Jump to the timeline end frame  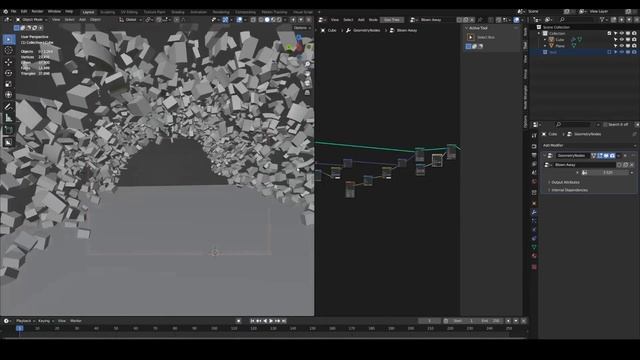pyautogui.click(x=284, y=321)
